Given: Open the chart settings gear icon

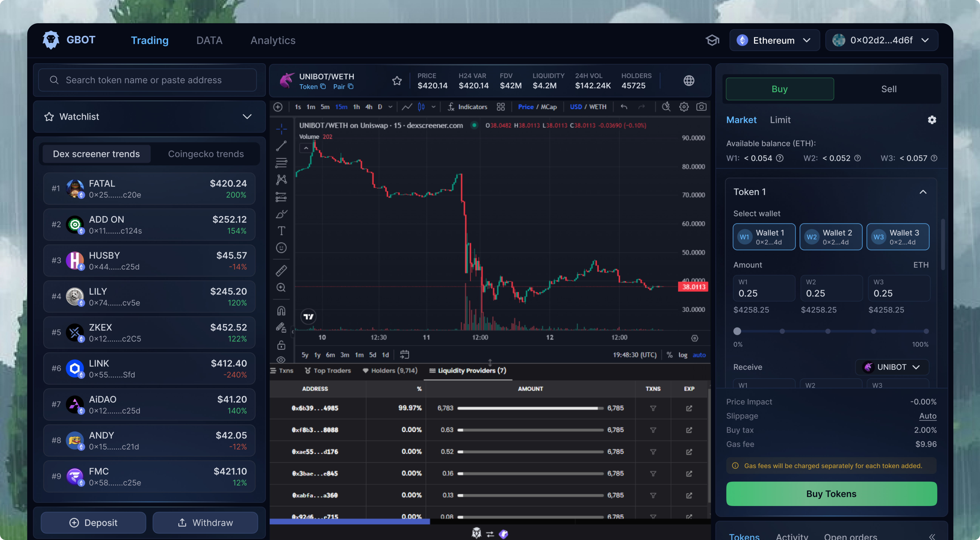Looking at the screenshot, I should pos(684,107).
